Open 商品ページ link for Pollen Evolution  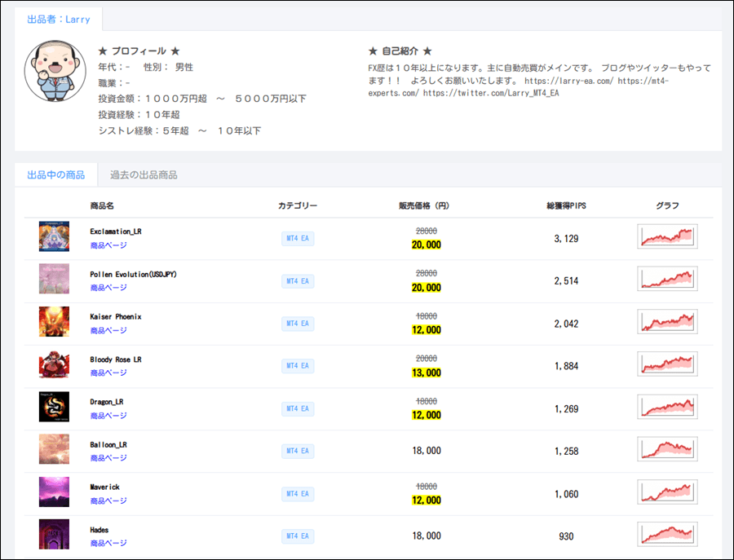108,288
